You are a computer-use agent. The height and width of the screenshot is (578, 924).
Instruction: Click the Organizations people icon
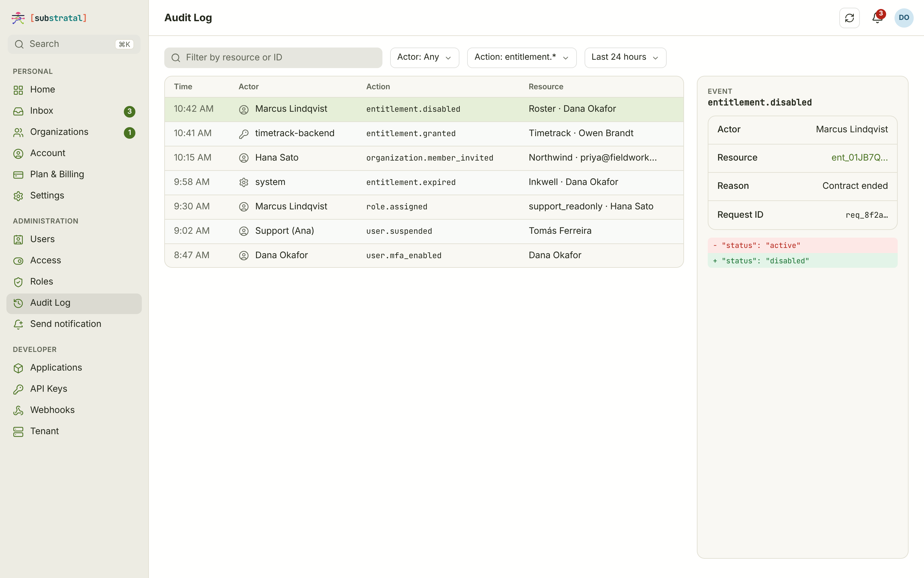[x=18, y=132]
